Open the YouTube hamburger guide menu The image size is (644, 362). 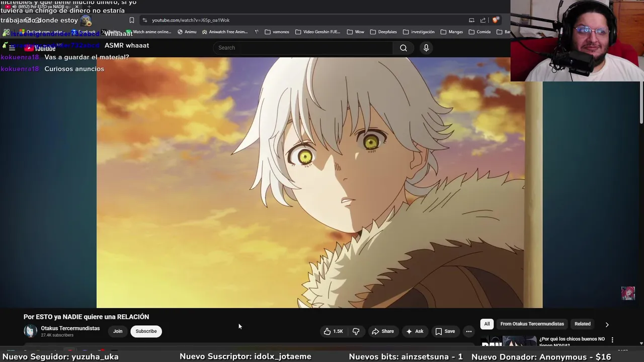12,48
